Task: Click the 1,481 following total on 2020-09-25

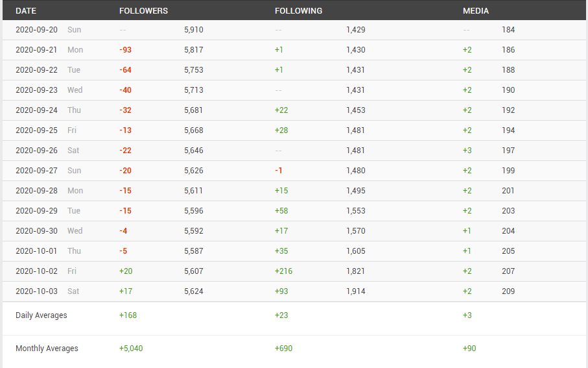Action: pos(355,130)
